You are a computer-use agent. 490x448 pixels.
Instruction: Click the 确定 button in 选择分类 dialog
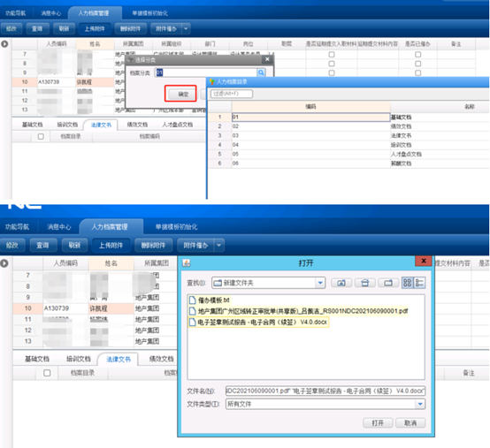tap(183, 94)
